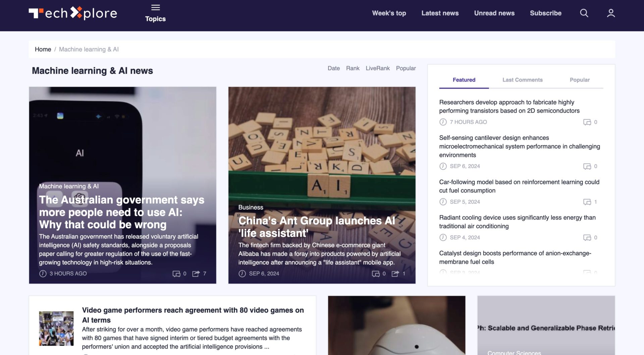Open car-following reinforcement learning story

pos(519,186)
